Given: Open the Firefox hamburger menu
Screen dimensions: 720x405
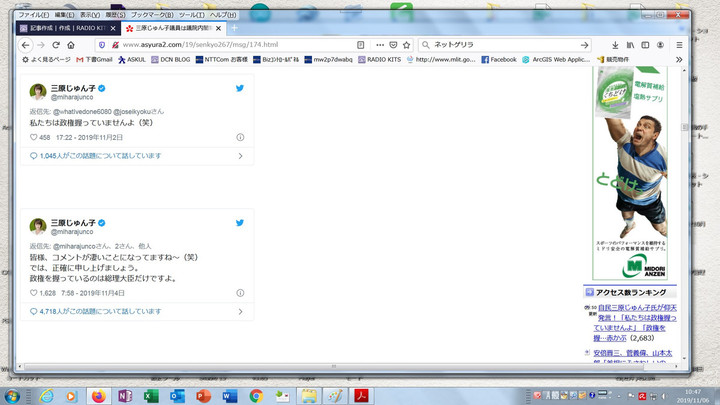Looking at the screenshot, I should coord(679,45).
